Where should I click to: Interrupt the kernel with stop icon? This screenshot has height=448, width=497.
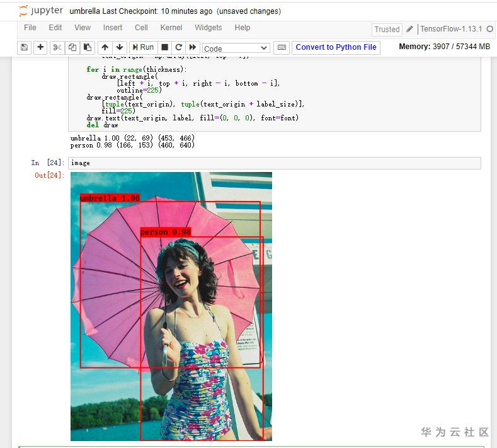pyautogui.click(x=164, y=47)
